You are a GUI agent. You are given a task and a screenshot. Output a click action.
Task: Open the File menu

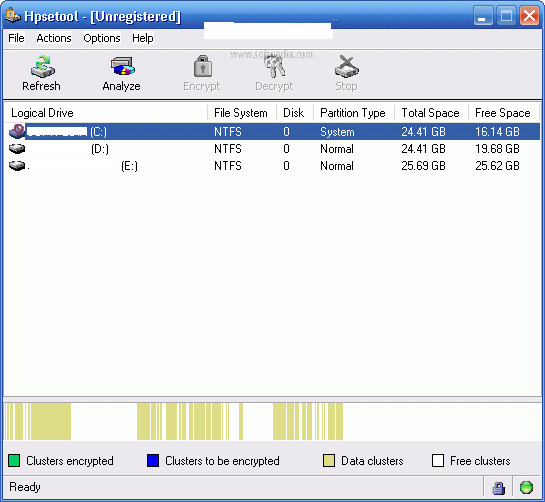pos(16,38)
